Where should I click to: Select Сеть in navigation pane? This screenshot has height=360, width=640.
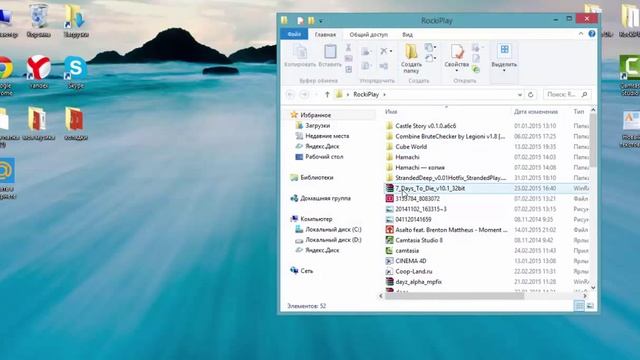coord(307,271)
